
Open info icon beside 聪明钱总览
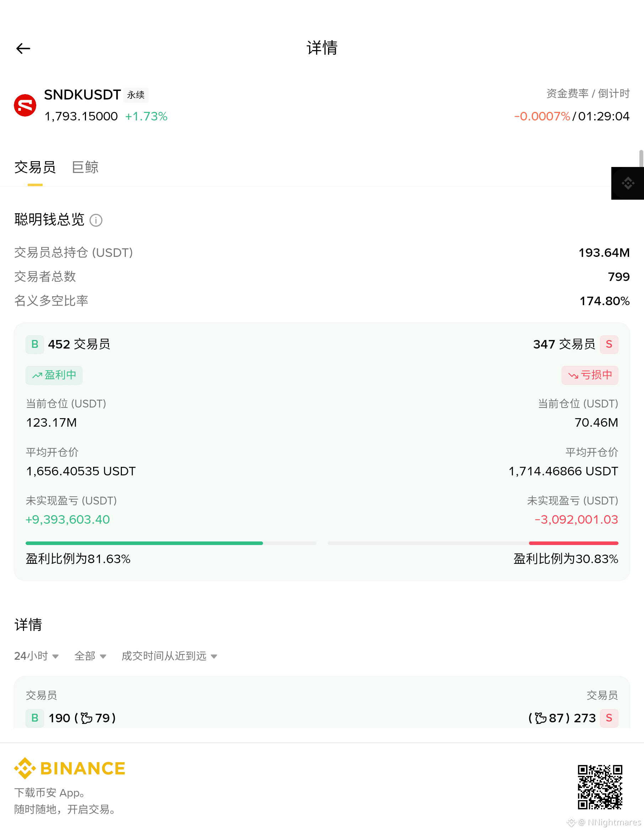pos(96,220)
